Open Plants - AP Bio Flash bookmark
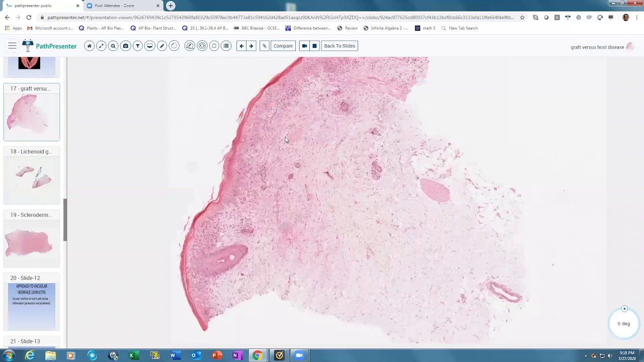This screenshot has height=362, width=644. click(x=101, y=28)
